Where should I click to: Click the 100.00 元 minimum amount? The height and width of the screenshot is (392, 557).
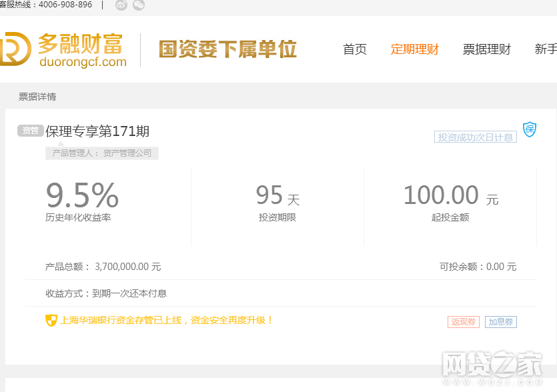tap(451, 195)
